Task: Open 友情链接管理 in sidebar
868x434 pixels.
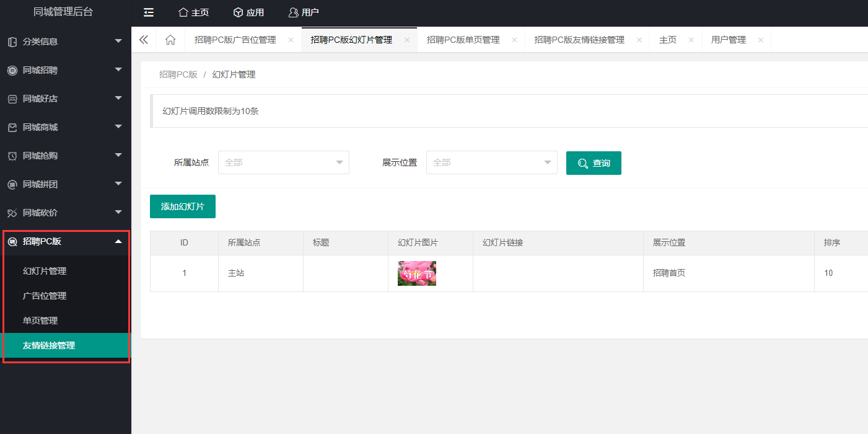Action: click(x=66, y=345)
